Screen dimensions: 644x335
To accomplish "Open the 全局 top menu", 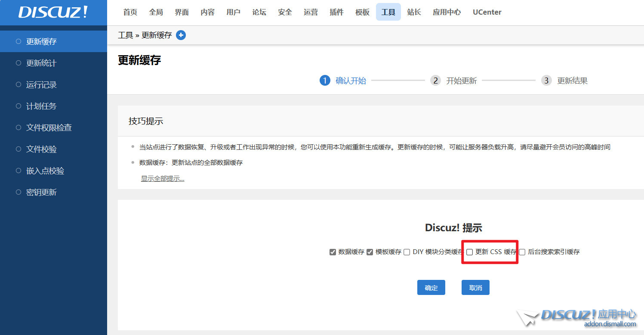I will pos(156,12).
